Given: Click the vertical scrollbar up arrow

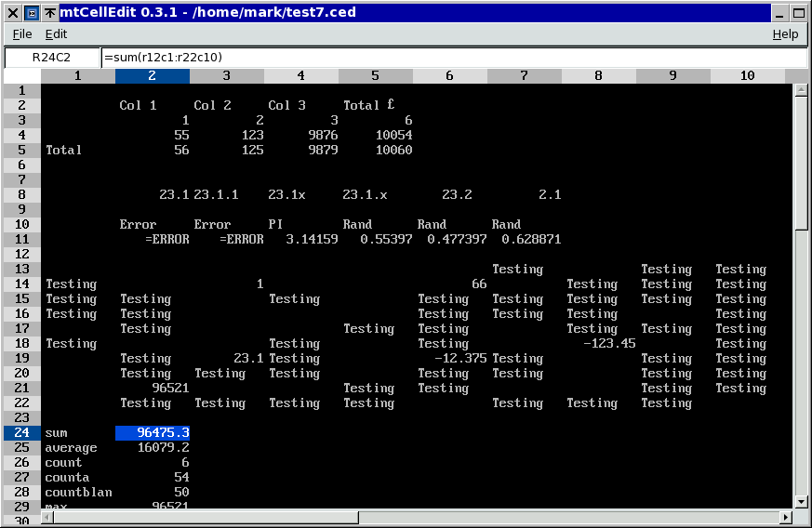Looking at the screenshot, I should pos(801,90).
